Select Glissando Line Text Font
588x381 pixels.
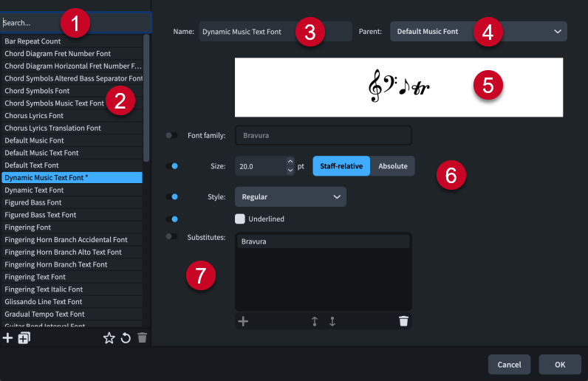coord(72,301)
